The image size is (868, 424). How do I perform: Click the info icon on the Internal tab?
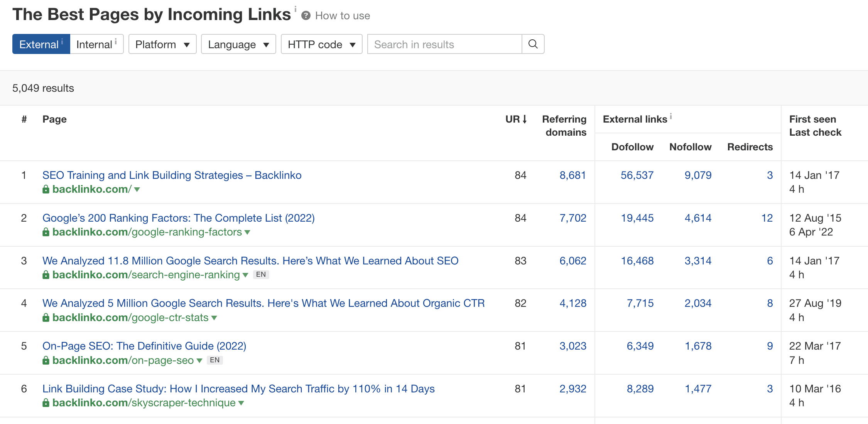click(x=116, y=41)
